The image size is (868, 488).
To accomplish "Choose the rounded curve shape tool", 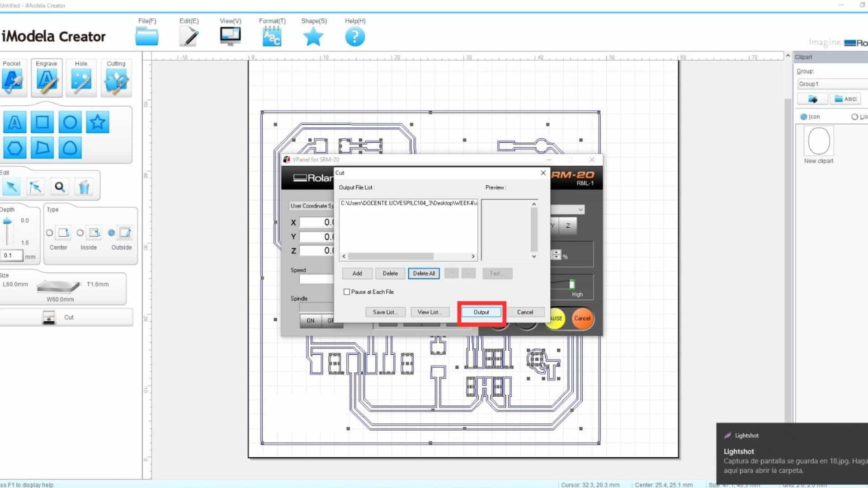I will pos(70,148).
